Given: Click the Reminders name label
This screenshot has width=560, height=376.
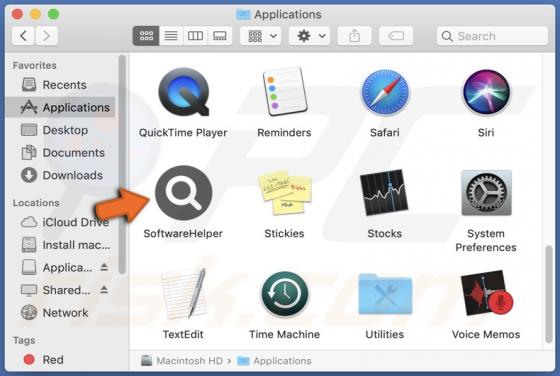Looking at the screenshot, I should click(x=284, y=133).
